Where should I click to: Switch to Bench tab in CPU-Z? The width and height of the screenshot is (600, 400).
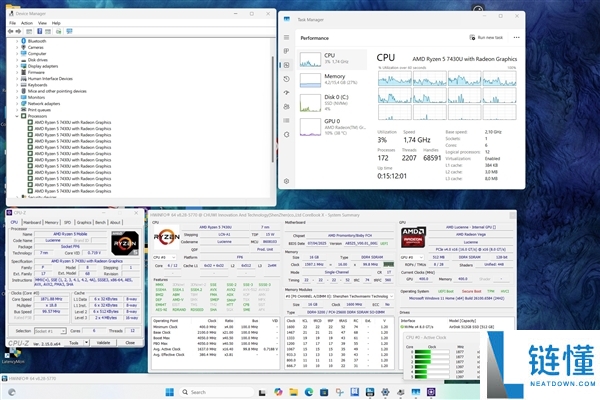pyautogui.click(x=100, y=222)
